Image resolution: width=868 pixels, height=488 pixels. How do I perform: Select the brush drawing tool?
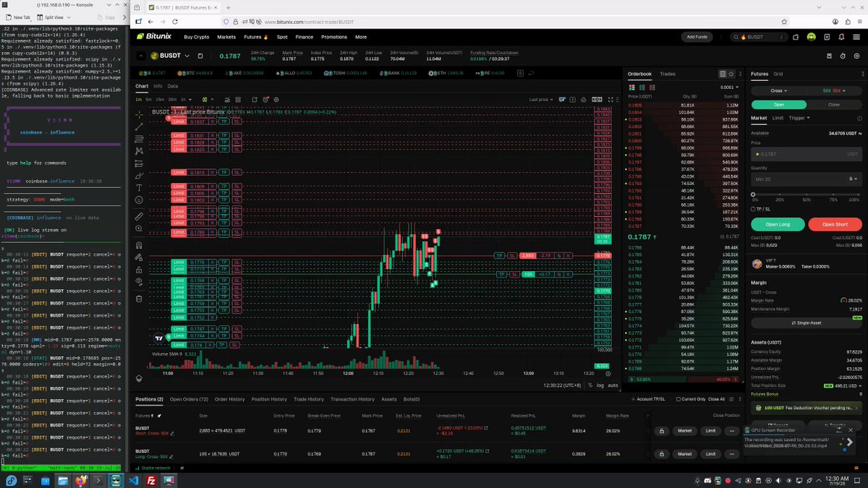click(139, 175)
